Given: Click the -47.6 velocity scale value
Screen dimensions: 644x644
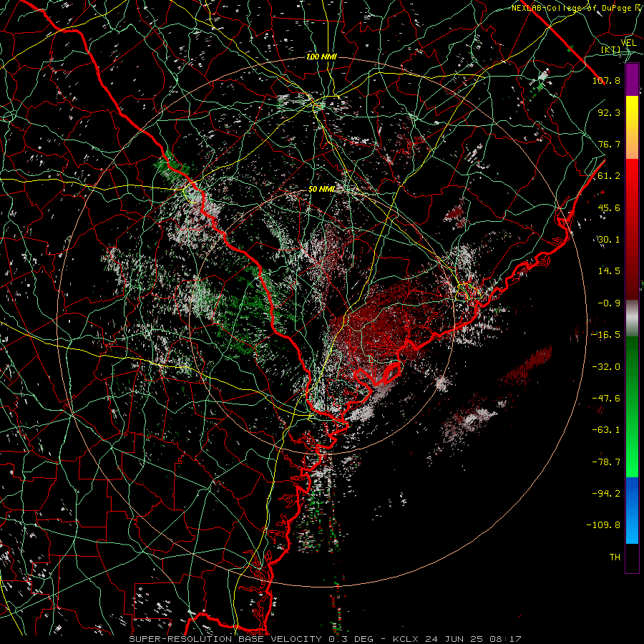Looking at the screenshot, I should pos(606,399).
